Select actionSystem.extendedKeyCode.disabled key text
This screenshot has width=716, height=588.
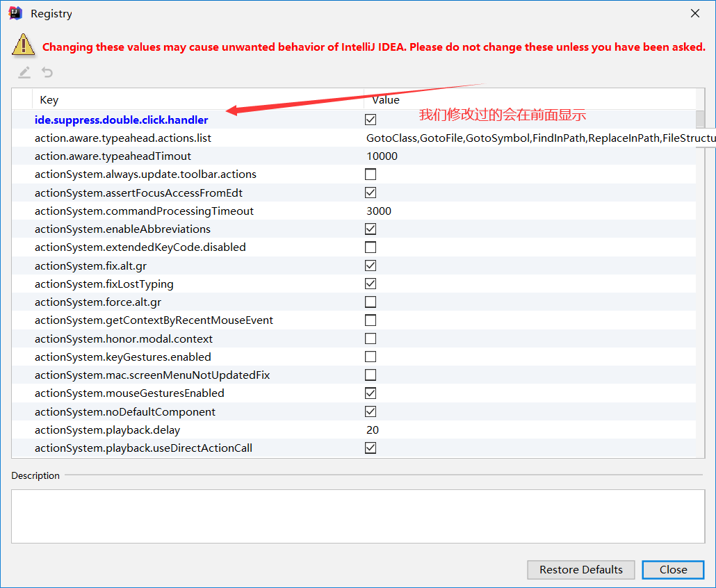(x=140, y=247)
